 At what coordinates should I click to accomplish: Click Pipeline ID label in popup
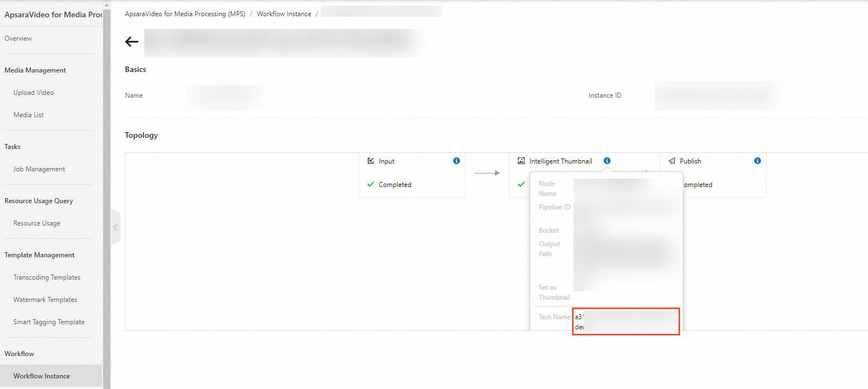[554, 207]
